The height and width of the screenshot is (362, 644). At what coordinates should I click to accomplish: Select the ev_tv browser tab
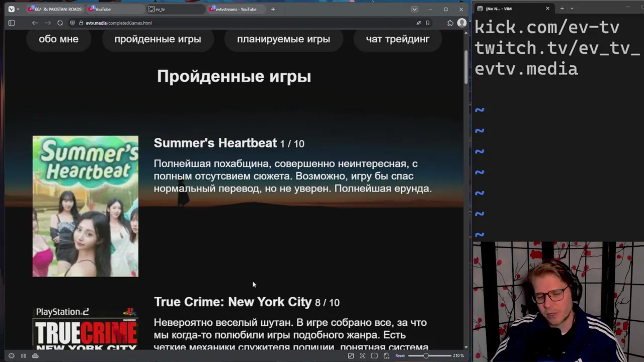pyautogui.click(x=175, y=9)
